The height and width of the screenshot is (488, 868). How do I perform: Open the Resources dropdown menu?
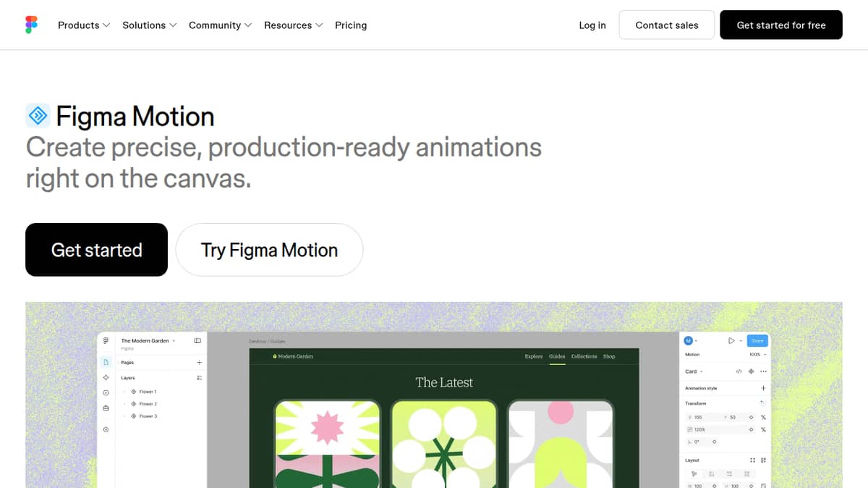[294, 25]
